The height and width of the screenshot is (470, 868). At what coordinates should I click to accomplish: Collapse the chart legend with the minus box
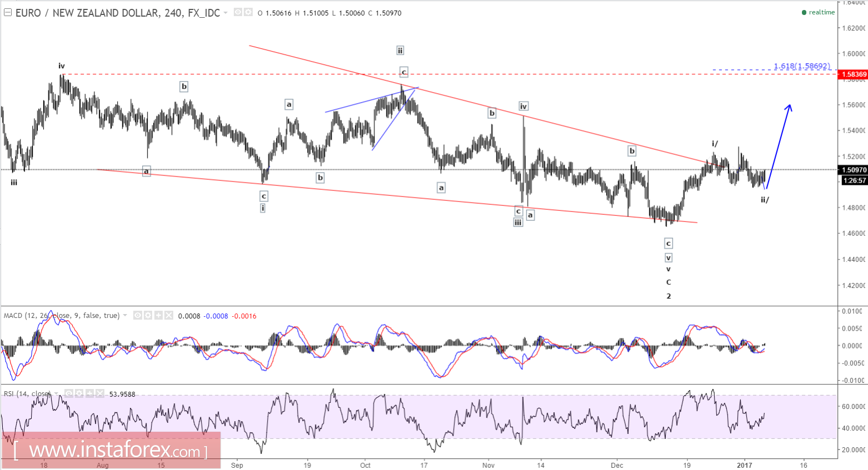[x=8, y=12]
